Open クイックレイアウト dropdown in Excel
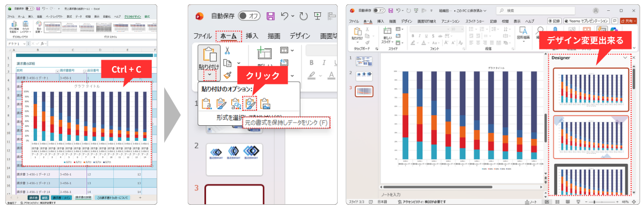Viewport: 644px width, 215px height. [25, 27]
